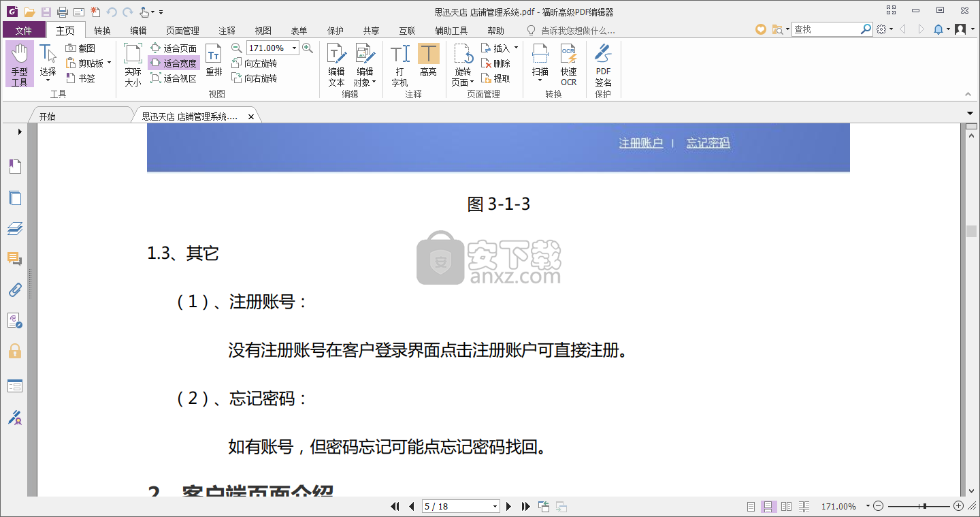
Task: Toggle Fit Width (适合宽度) view
Action: 174,63
